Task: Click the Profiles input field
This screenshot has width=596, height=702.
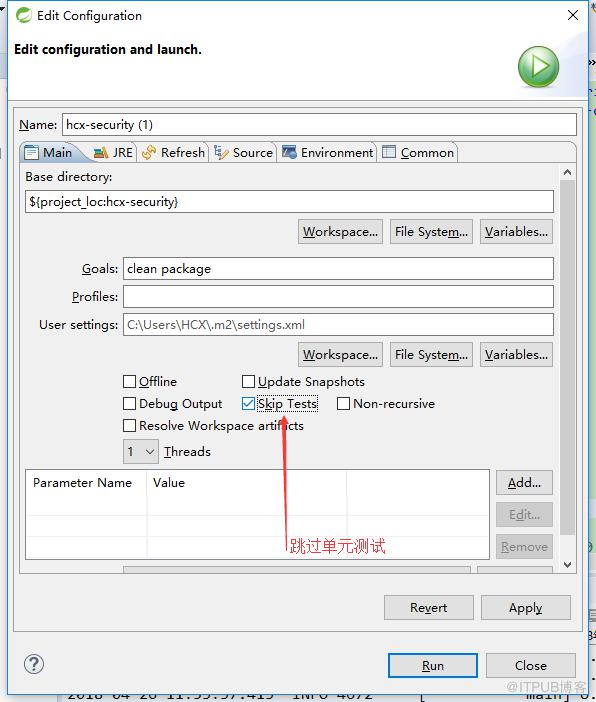Action: coord(338,296)
